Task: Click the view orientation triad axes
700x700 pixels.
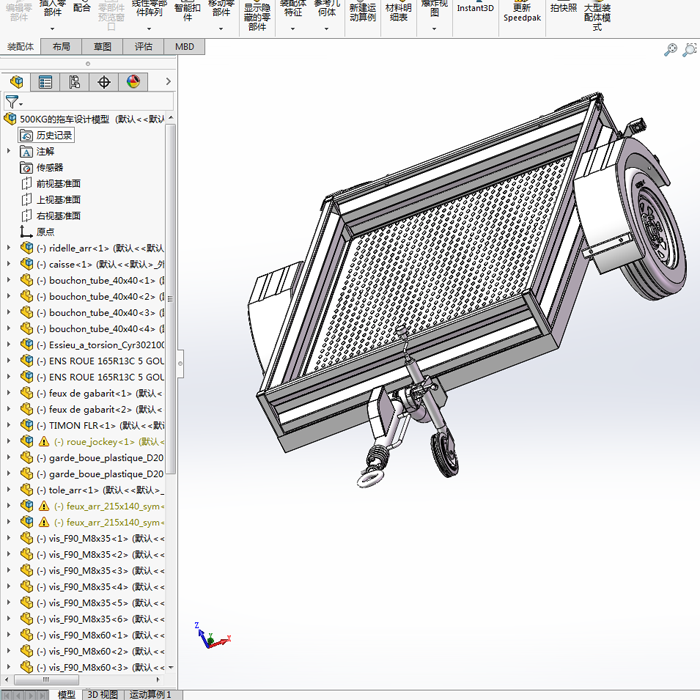Action: (x=212, y=636)
